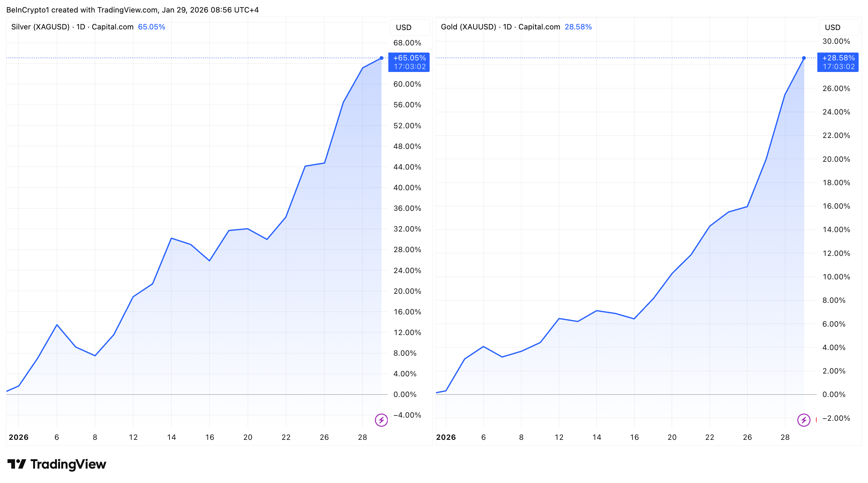Image resolution: width=868 pixels, height=483 pixels.
Task: Click the TradingView.com attribution text at top
Action: coord(127,10)
